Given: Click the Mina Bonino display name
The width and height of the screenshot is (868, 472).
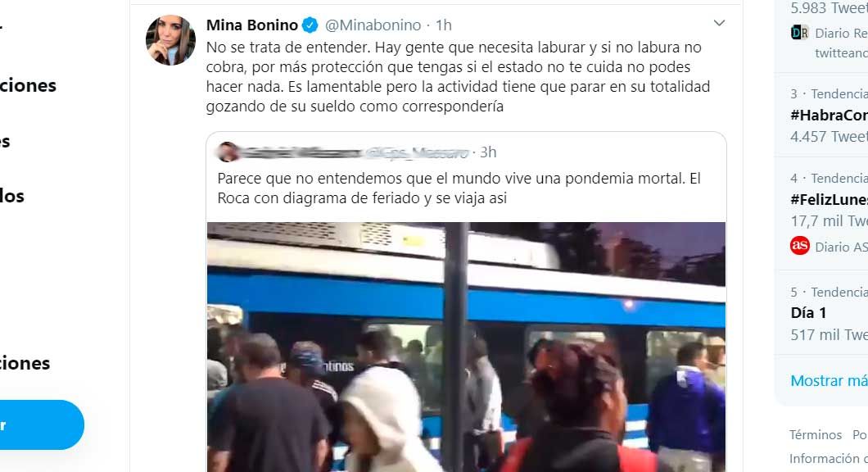Looking at the screenshot, I should (252, 25).
